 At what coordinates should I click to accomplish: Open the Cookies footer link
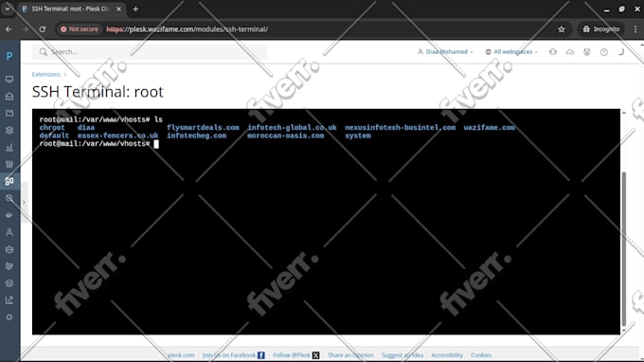[x=481, y=355]
